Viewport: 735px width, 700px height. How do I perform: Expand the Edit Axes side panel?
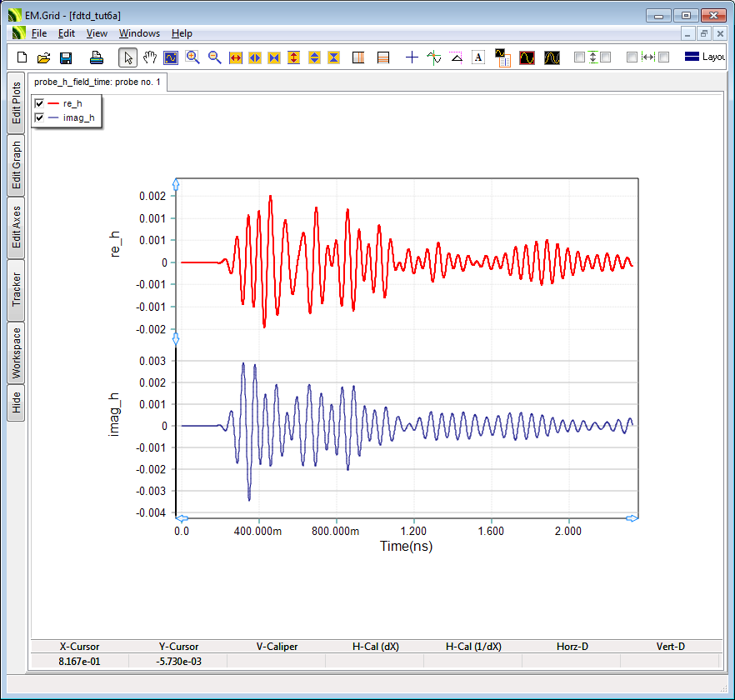coord(16,227)
